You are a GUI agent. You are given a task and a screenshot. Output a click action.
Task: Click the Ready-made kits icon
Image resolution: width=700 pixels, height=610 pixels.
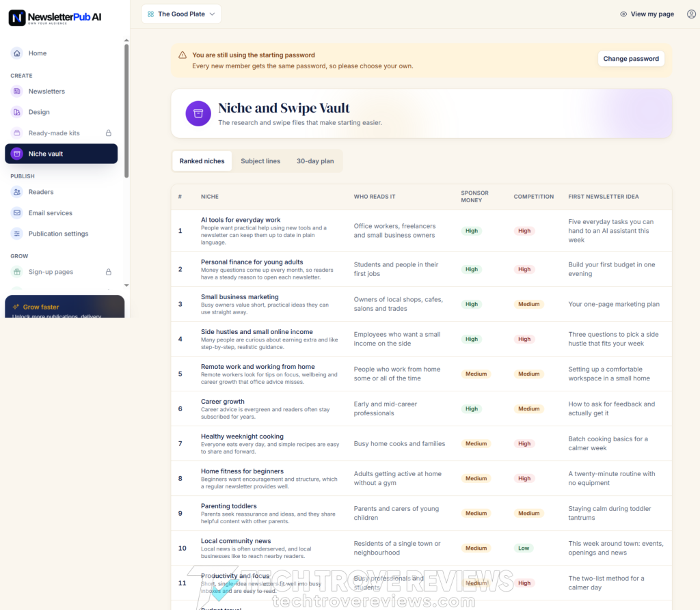click(x=17, y=133)
